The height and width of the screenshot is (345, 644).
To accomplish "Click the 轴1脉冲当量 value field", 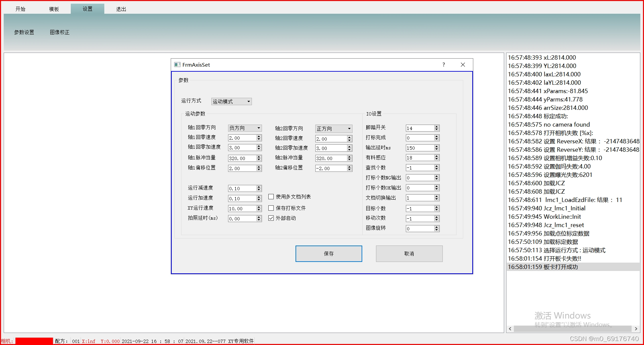I will point(242,158).
